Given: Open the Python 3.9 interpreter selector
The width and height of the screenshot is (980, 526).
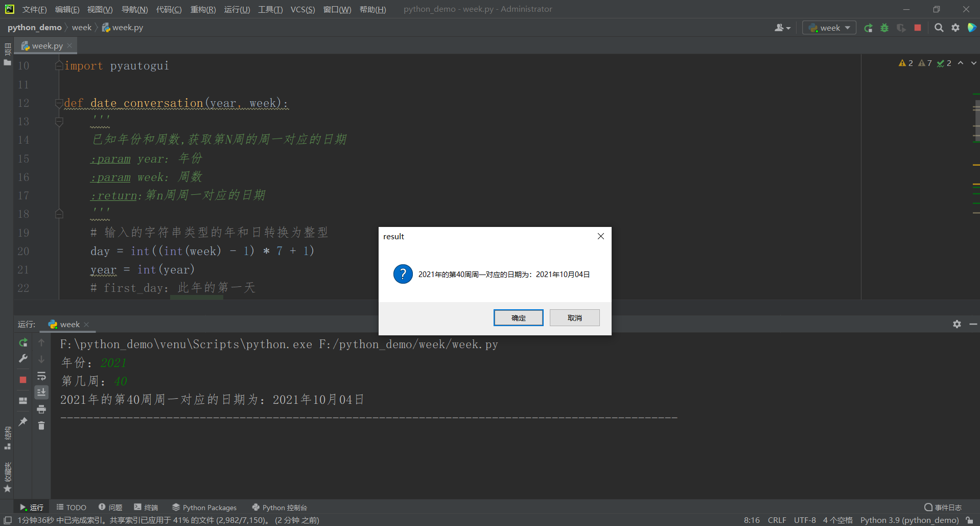Looking at the screenshot, I should point(909,520).
